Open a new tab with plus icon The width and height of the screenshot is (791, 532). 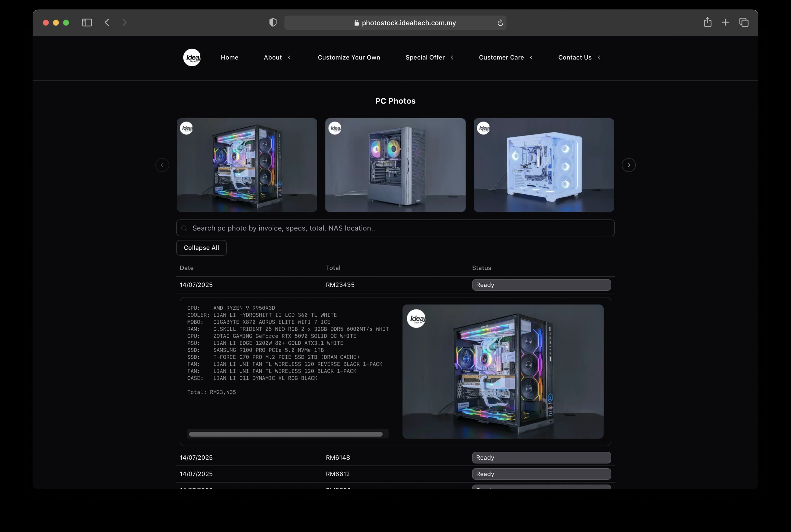725,22
